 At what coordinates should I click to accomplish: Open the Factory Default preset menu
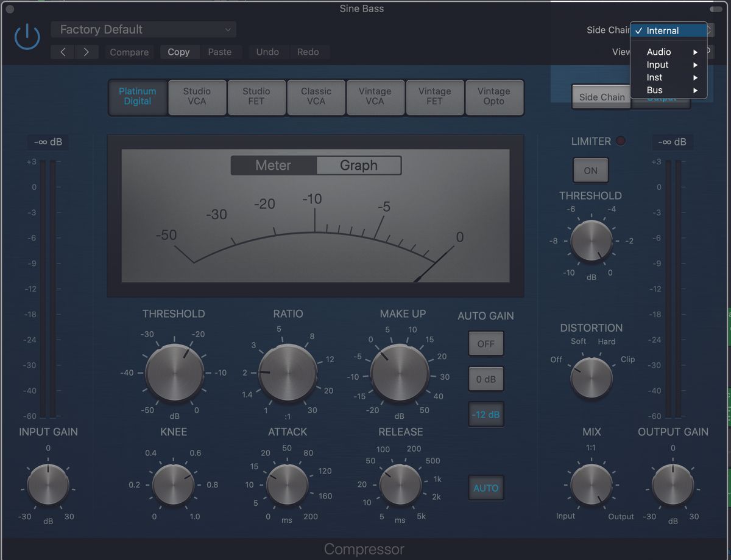pos(143,29)
